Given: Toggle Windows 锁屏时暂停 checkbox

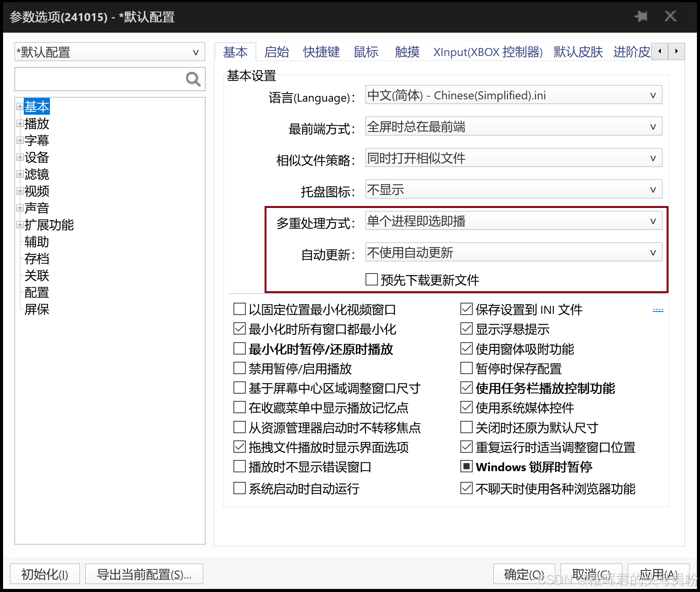Looking at the screenshot, I should (467, 466).
